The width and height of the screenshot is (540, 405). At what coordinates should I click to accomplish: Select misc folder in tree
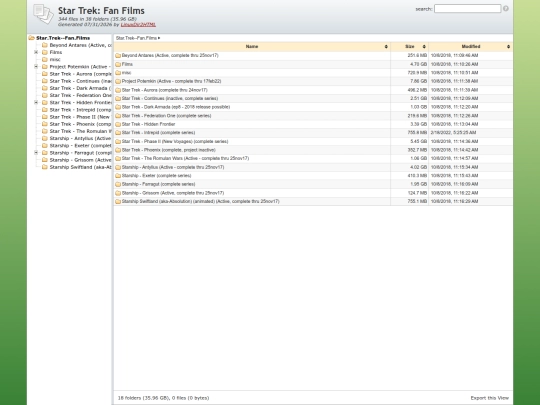55,60
